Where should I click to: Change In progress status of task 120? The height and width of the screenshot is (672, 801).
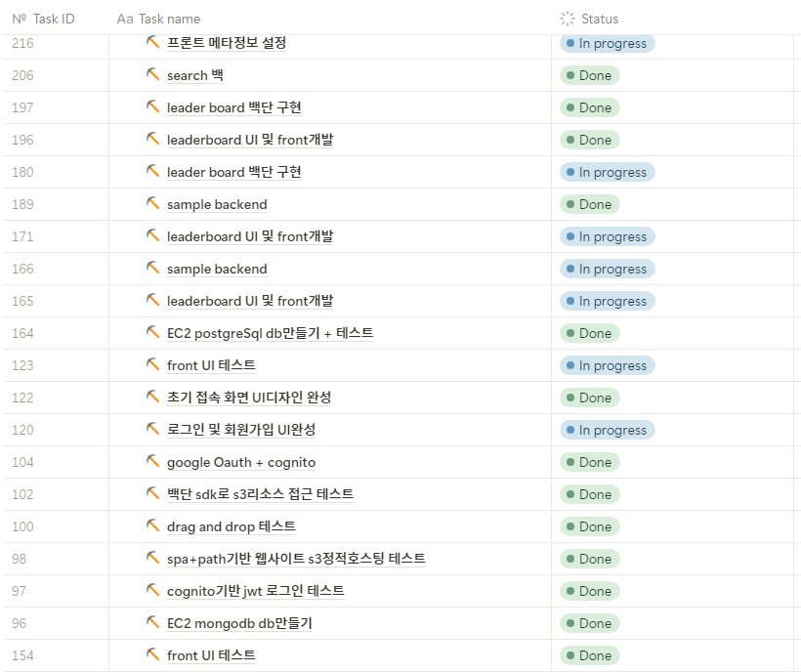[x=608, y=430]
